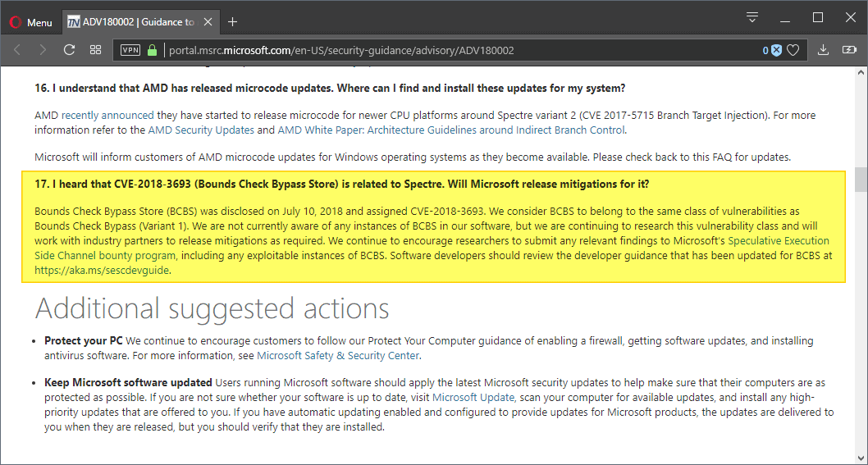
Task: Maximize the Opera window
Action: coord(818,18)
